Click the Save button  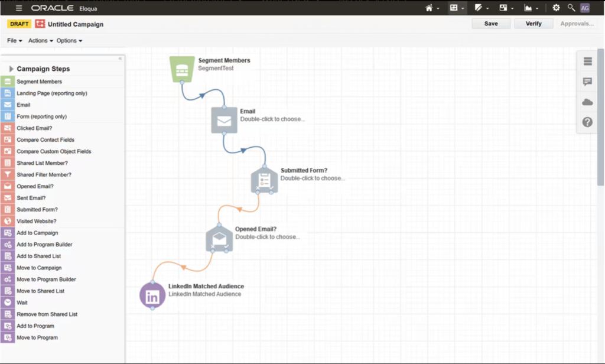(491, 24)
